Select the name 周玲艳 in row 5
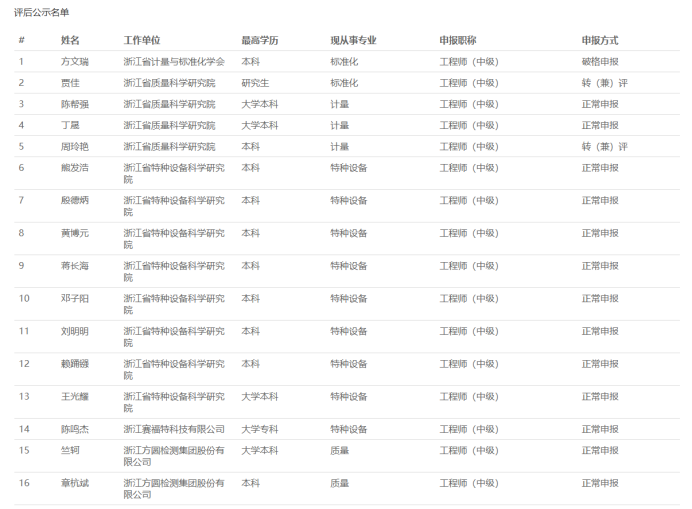Screen dimensions: 692x509 74,146
